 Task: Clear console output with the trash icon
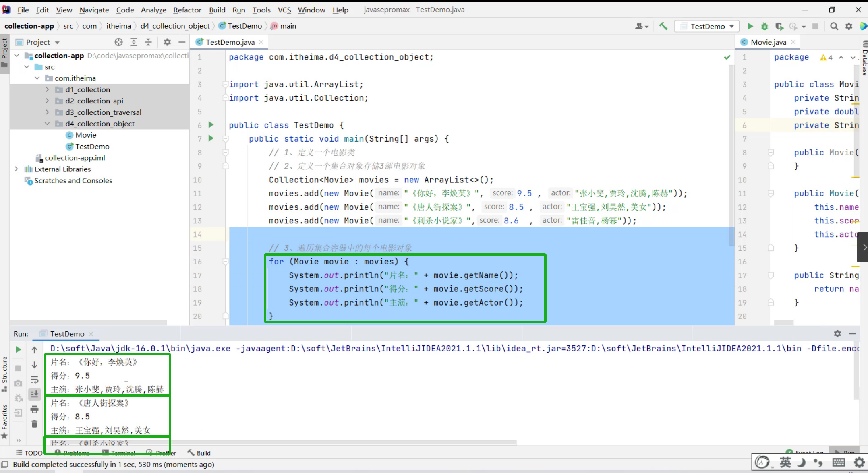(34, 424)
